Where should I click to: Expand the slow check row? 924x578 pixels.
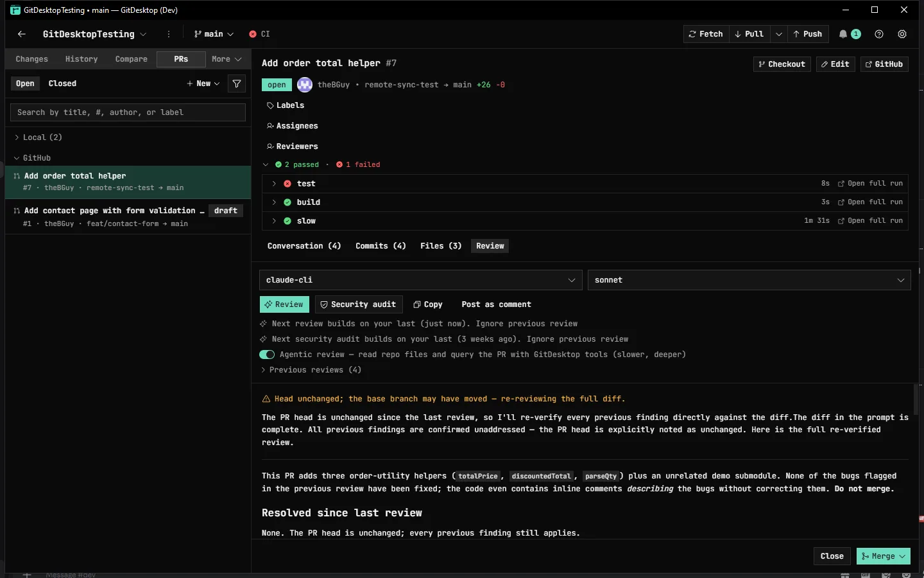click(x=274, y=221)
